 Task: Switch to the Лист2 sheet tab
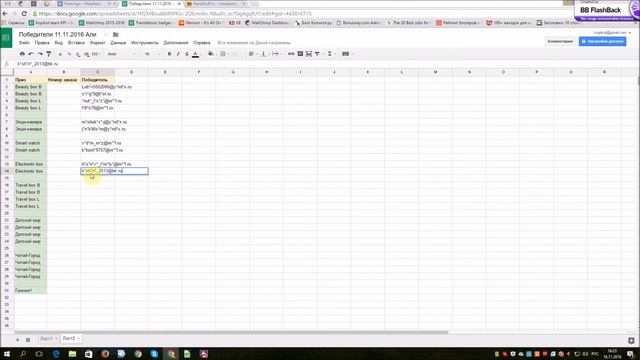[x=71, y=338]
